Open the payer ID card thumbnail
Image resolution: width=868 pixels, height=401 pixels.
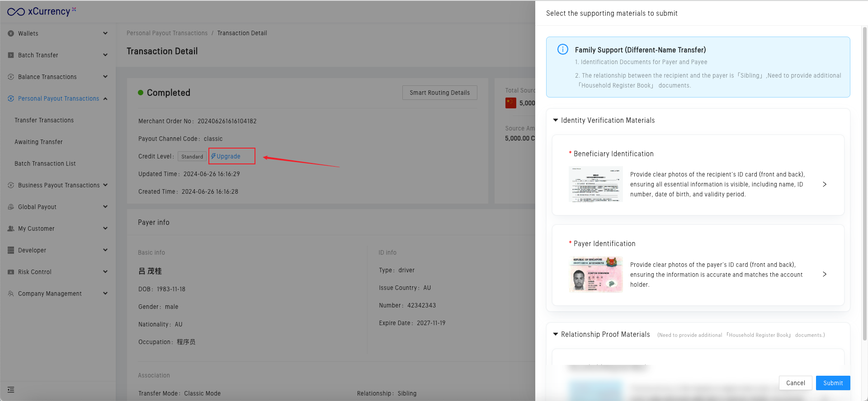(x=596, y=274)
